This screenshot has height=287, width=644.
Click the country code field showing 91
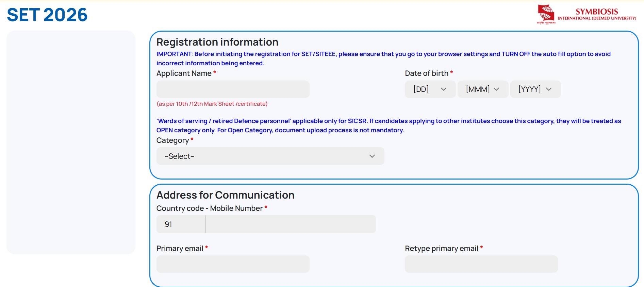tap(181, 224)
